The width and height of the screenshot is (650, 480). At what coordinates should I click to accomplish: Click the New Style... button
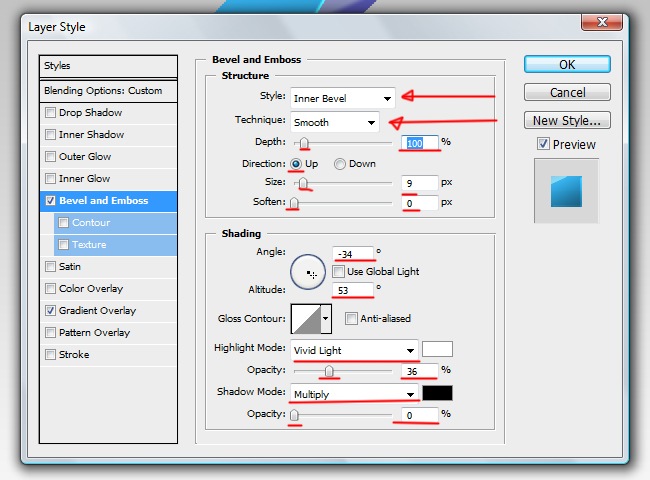click(566, 121)
